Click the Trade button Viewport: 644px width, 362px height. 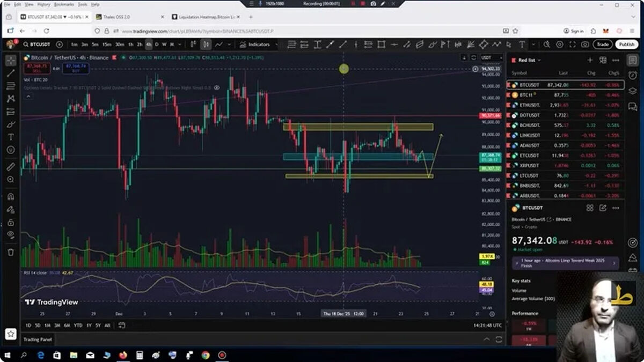click(603, 45)
